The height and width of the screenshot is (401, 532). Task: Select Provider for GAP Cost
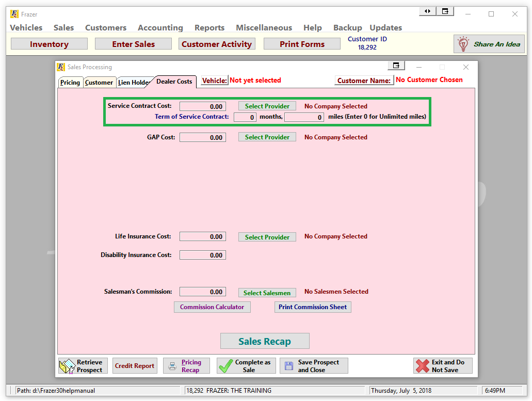pos(267,137)
